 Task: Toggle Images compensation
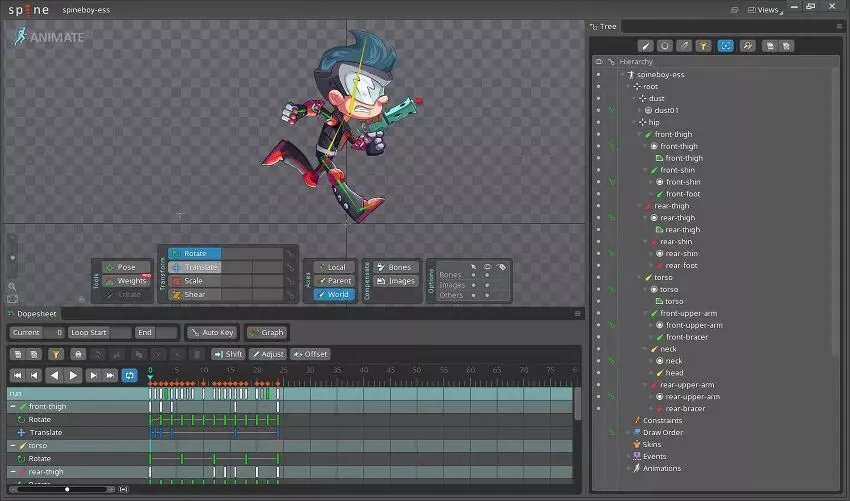click(x=396, y=281)
